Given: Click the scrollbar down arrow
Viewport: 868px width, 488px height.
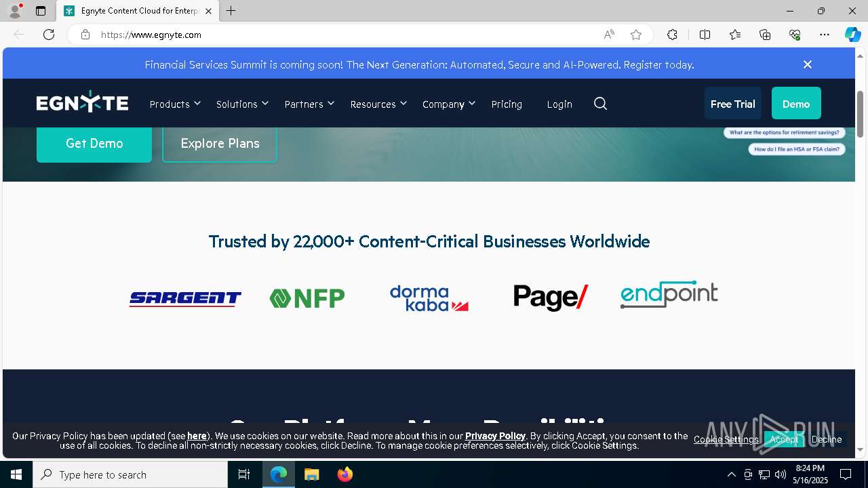Looking at the screenshot, I should tap(861, 449).
